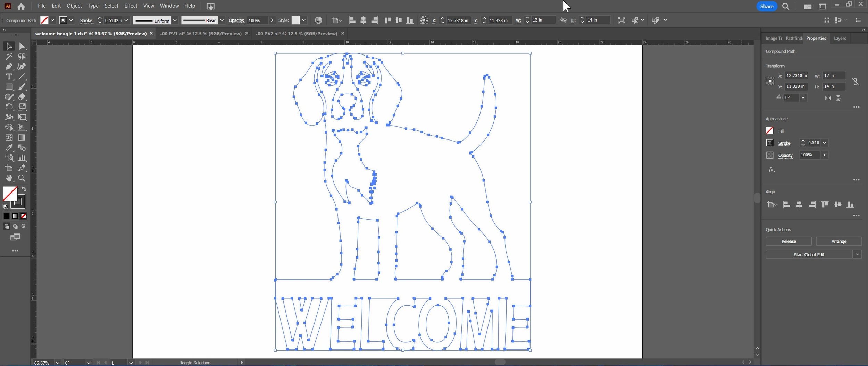Open the stroke weight dropdown in control bar
The width and height of the screenshot is (868, 366).
[126, 20]
